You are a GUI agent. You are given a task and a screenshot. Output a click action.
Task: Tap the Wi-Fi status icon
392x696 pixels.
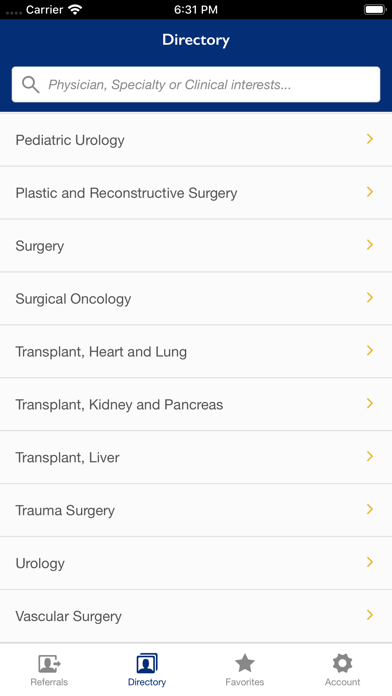click(x=75, y=10)
